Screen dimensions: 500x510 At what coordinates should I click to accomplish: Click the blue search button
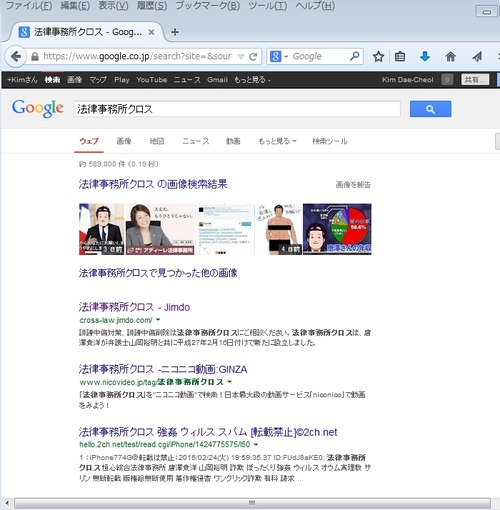coord(430,109)
